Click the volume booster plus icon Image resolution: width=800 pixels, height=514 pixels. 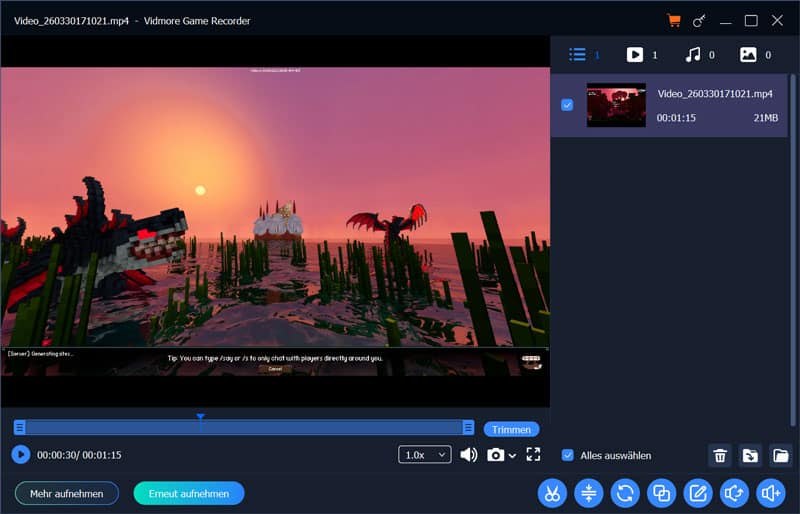point(770,492)
